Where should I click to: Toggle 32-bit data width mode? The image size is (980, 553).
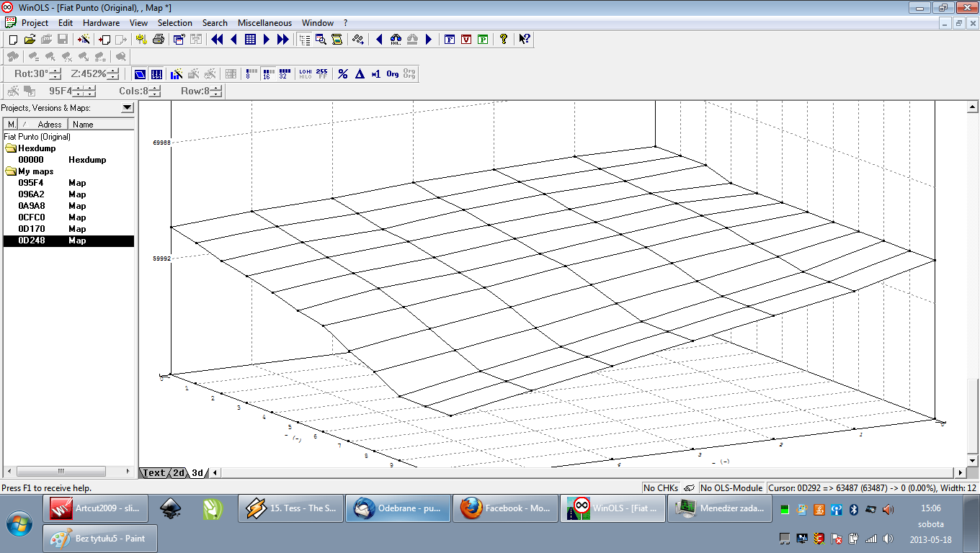click(x=283, y=73)
